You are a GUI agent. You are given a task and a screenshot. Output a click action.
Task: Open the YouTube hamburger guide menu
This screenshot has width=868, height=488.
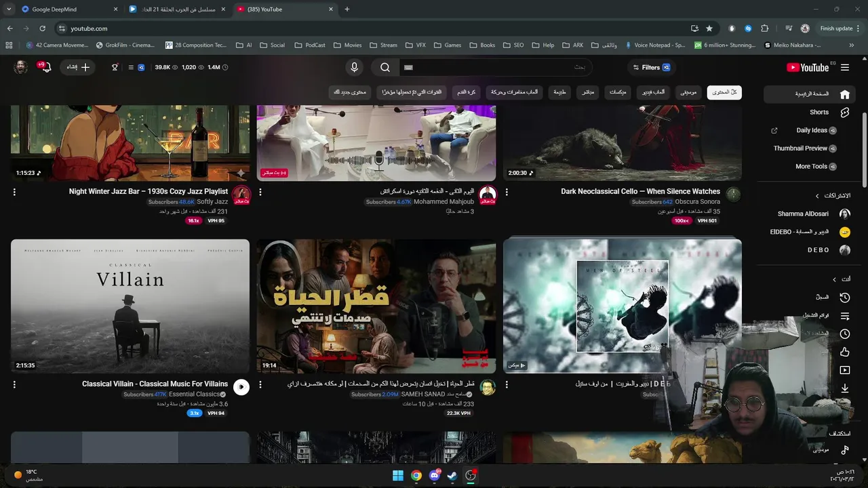(845, 67)
